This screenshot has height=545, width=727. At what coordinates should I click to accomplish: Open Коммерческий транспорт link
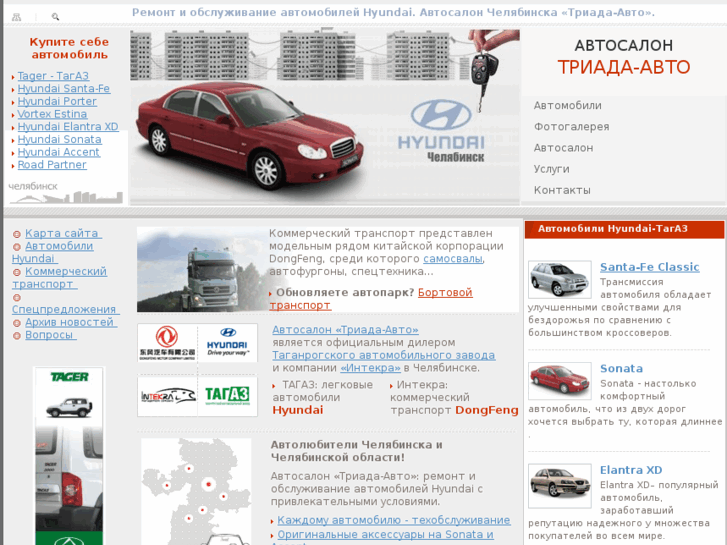(59, 277)
